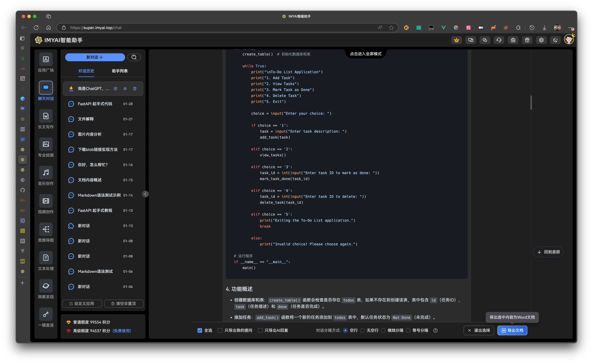
Task: Click the help question mark near separator options
Action: click(435, 330)
